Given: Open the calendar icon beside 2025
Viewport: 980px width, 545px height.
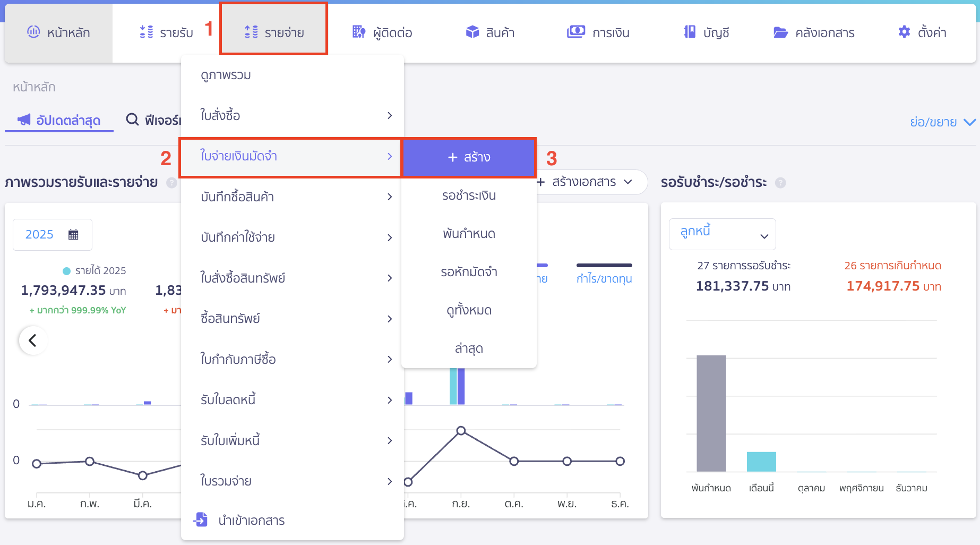Looking at the screenshot, I should point(74,234).
